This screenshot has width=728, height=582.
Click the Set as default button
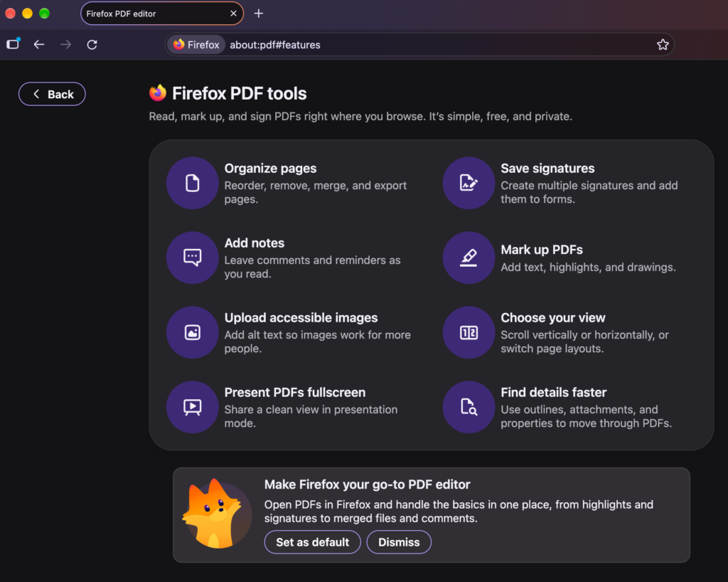pyautogui.click(x=313, y=542)
